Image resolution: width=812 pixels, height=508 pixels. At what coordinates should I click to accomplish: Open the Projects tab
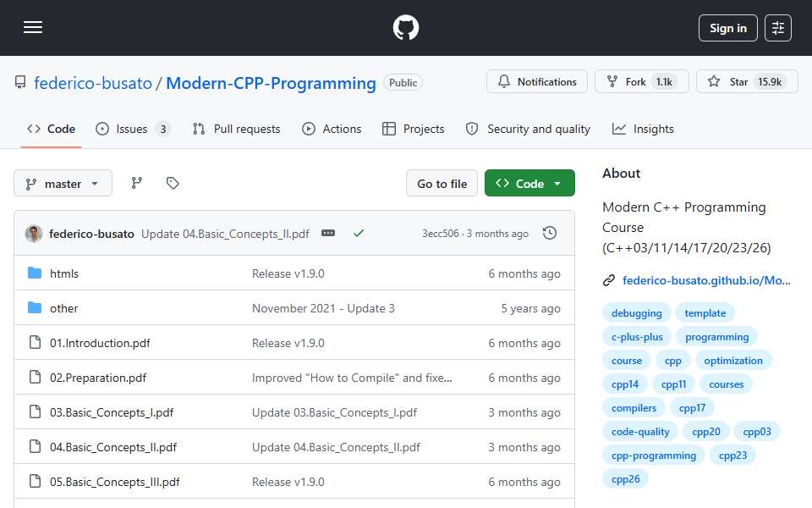(414, 129)
